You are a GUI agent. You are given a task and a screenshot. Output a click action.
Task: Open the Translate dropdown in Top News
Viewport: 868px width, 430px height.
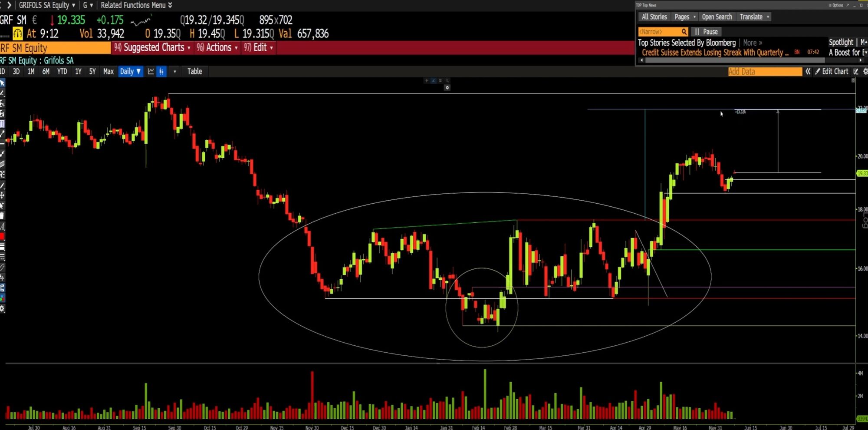754,17
